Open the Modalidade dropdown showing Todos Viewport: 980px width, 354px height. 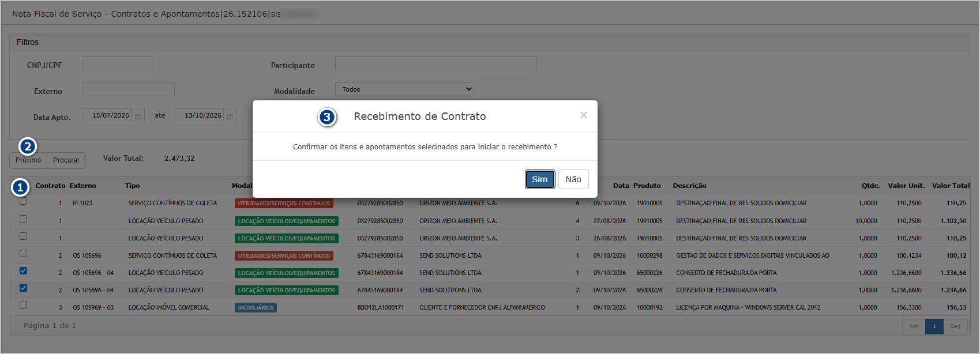coord(404,89)
